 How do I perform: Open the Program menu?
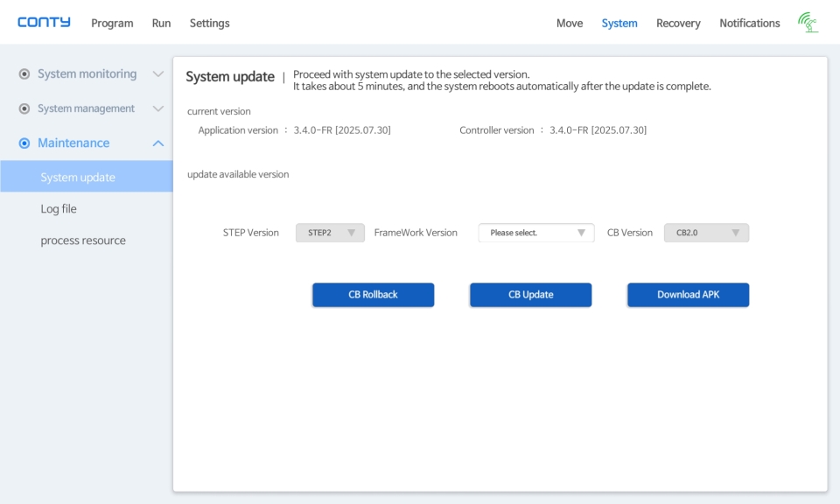[112, 23]
